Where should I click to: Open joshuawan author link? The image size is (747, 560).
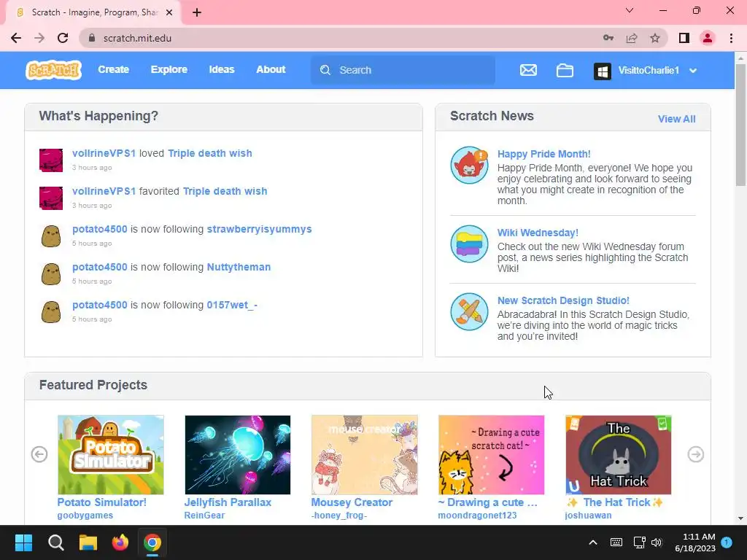(589, 516)
